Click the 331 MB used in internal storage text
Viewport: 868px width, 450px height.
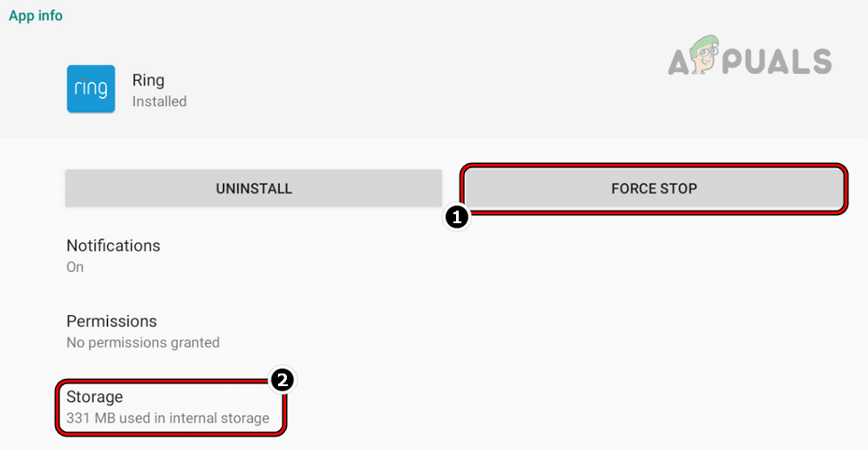pyautogui.click(x=168, y=418)
